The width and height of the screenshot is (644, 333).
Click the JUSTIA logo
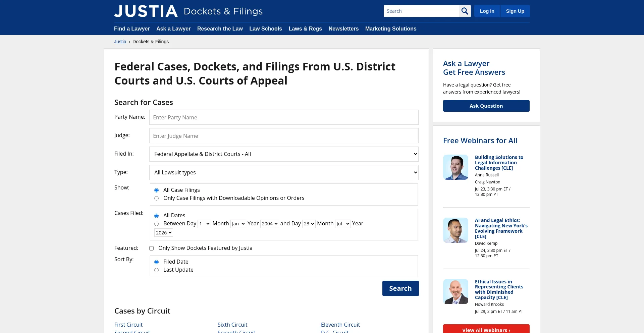146,11
